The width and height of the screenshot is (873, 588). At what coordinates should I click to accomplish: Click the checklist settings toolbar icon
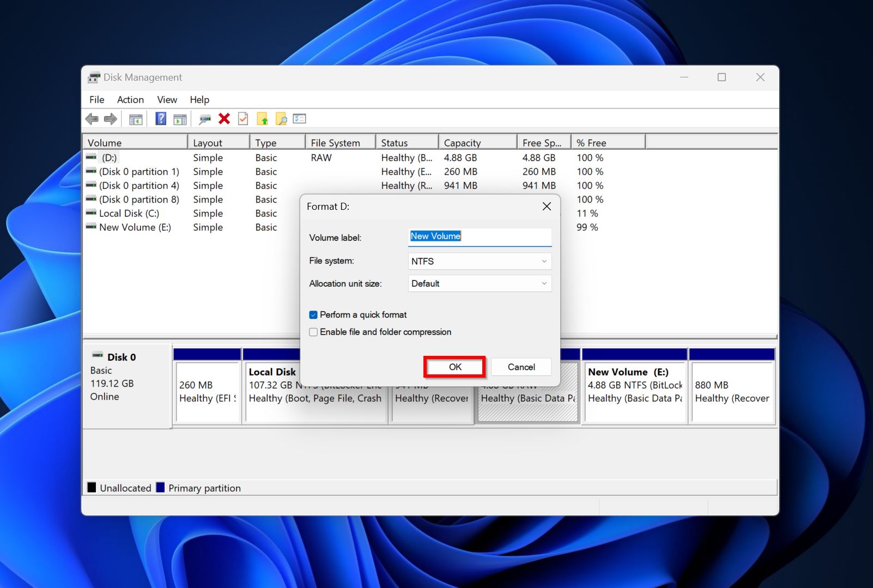[x=300, y=118]
